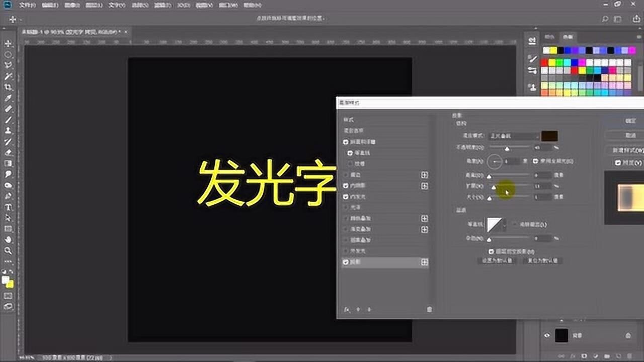
Task: Select the Lasso tool
Action: tap(8, 66)
